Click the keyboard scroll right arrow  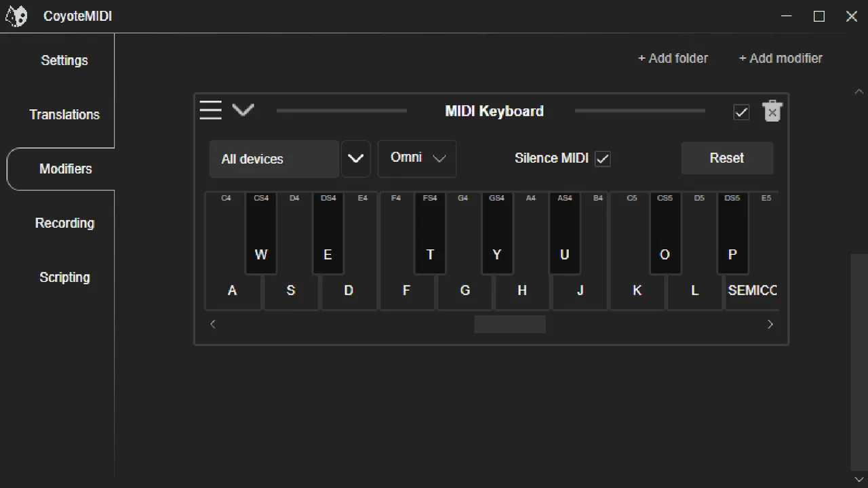coord(770,324)
